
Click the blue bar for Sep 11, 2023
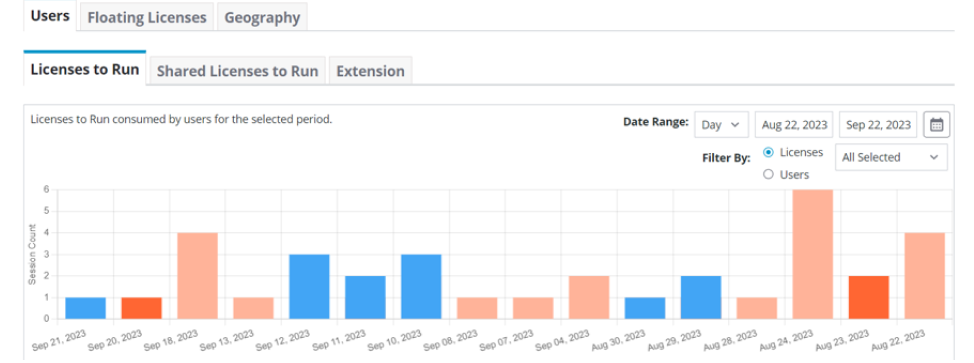[365, 298]
